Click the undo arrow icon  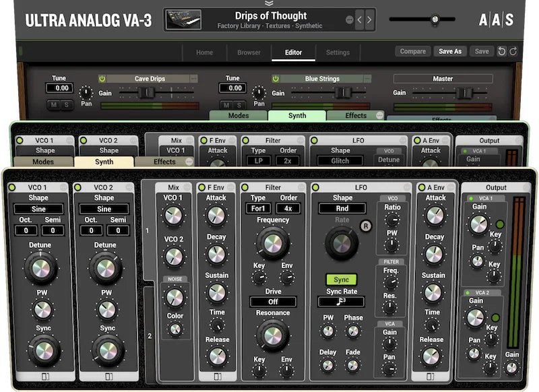click(501, 52)
